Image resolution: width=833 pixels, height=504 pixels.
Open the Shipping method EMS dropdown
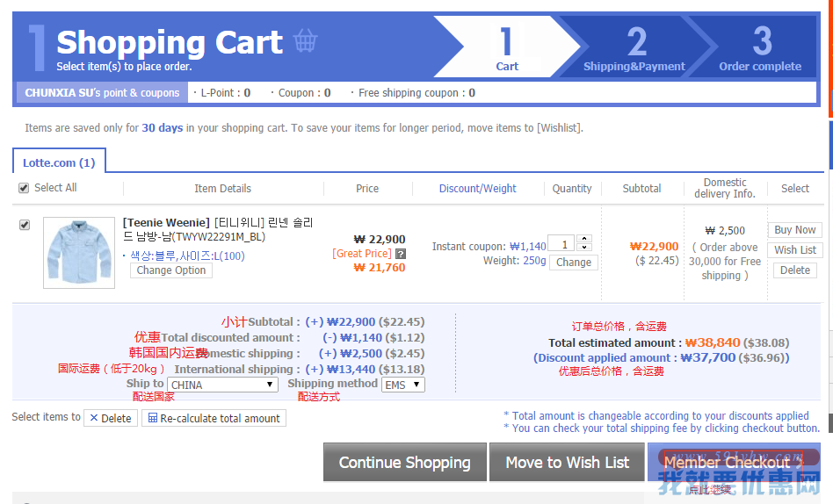403,385
